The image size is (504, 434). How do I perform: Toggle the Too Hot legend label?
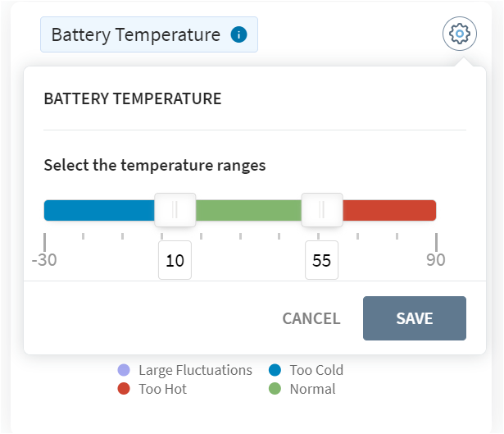[x=162, y=389]
